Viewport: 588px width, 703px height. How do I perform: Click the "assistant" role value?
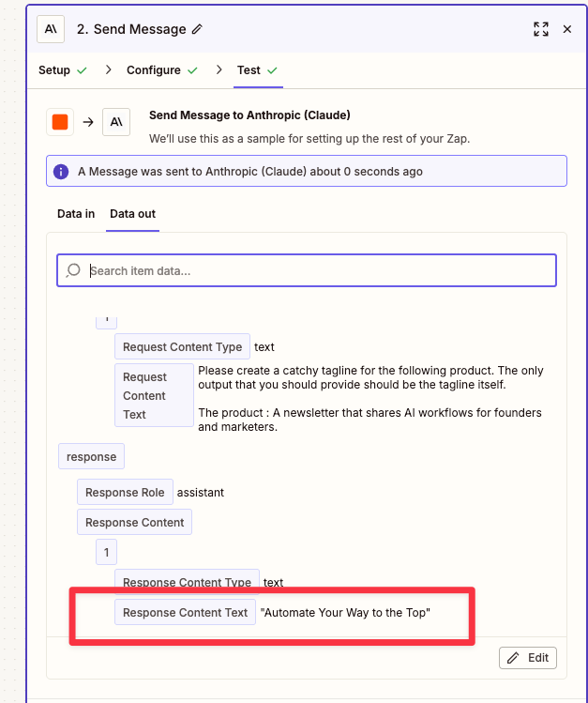point(200,492)
